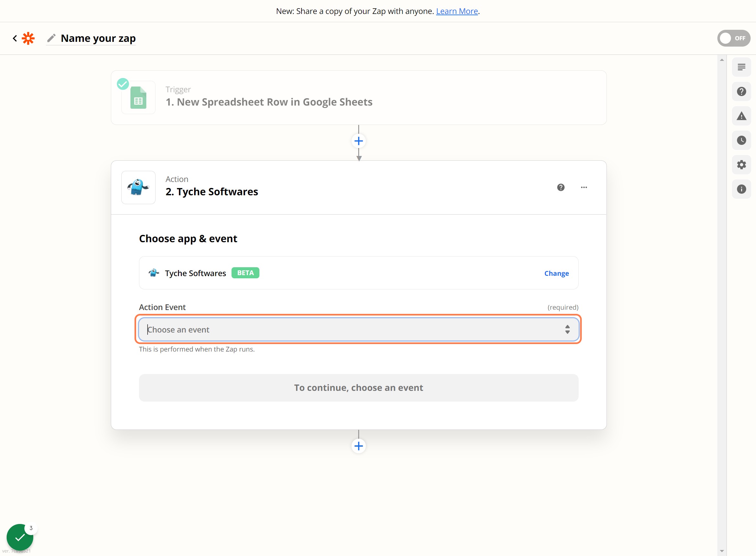Toggle the zap ON/OFF switch
This screenshot has width=756, height=556.
[734, 38]
